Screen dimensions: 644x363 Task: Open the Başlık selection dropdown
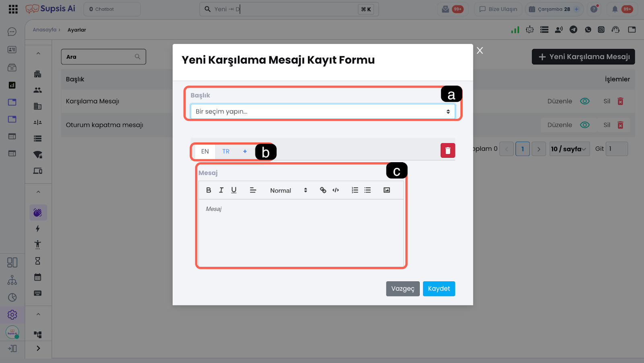point(322,111)
